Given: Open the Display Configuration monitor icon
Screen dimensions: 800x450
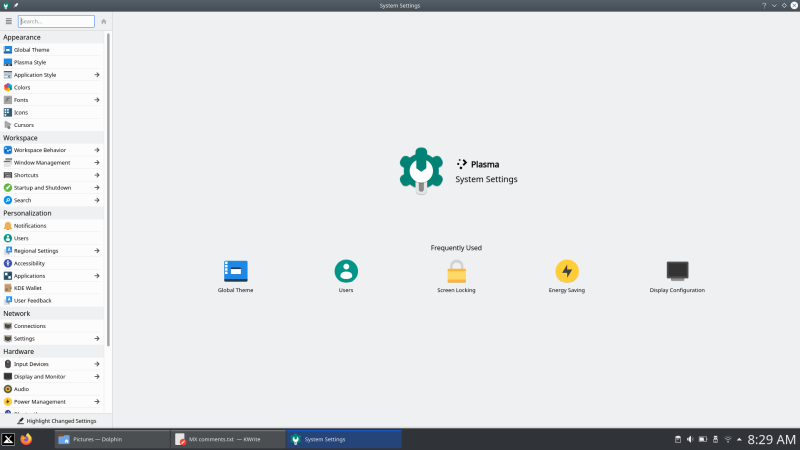Looking at the screenshot, I should pyautogui.click(x=677, y=271).
